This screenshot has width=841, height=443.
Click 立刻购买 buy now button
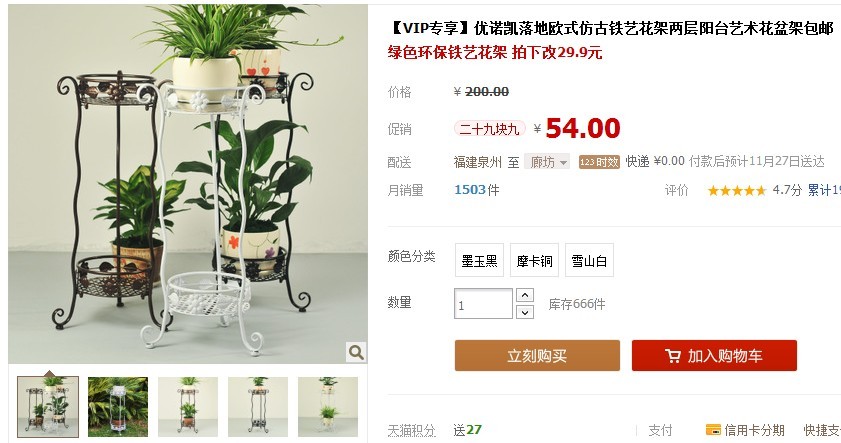coord(537,356)
